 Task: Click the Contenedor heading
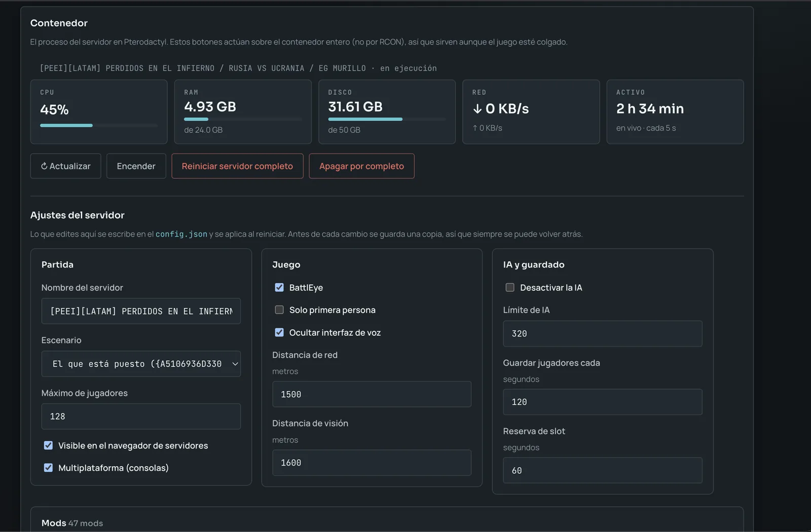[59, 23]
